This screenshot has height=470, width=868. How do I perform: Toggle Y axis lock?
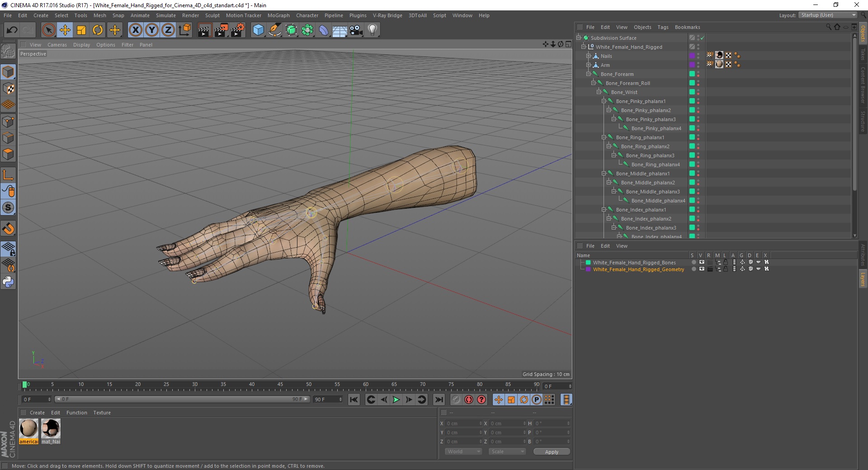click(x=152, y=30)
